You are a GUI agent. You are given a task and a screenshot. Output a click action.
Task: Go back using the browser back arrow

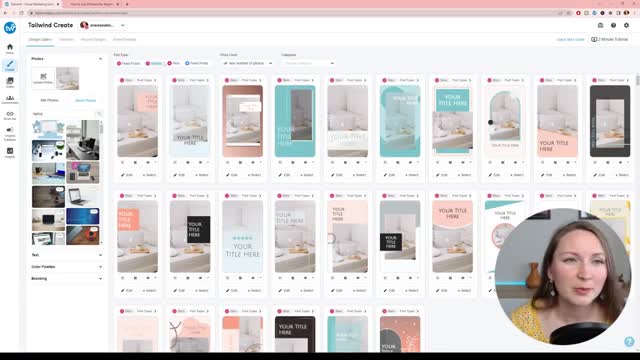5,13
